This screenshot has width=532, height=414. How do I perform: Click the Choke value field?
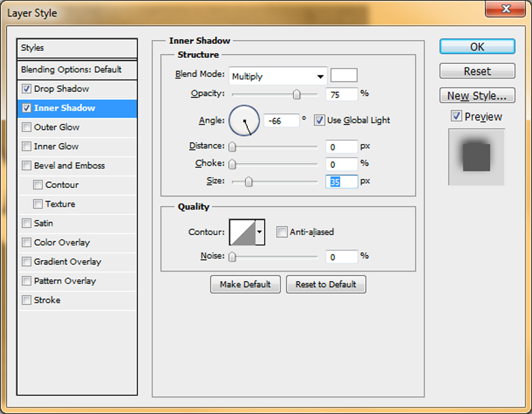click(x=342, y=164)
